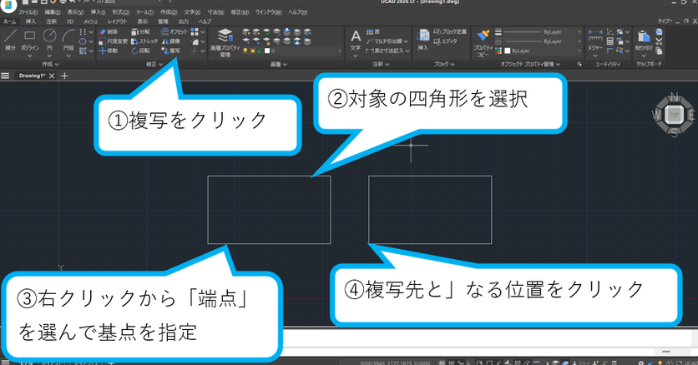This screenshot has width=698, height=365.
Task: Switch to the メッシュ ribbon tab
Action: 90,21
